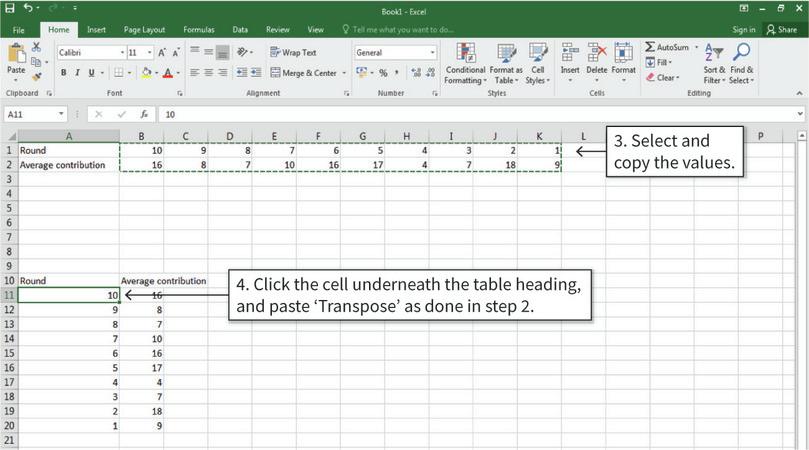Click the Decrease Indent icon
809x450 pixels.
point(241,73)
